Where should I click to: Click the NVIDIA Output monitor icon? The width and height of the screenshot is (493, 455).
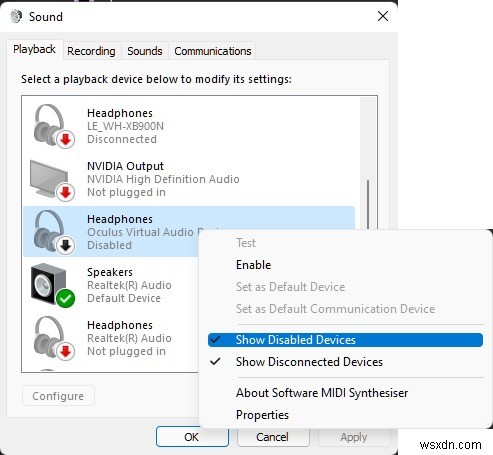(53, 180)
